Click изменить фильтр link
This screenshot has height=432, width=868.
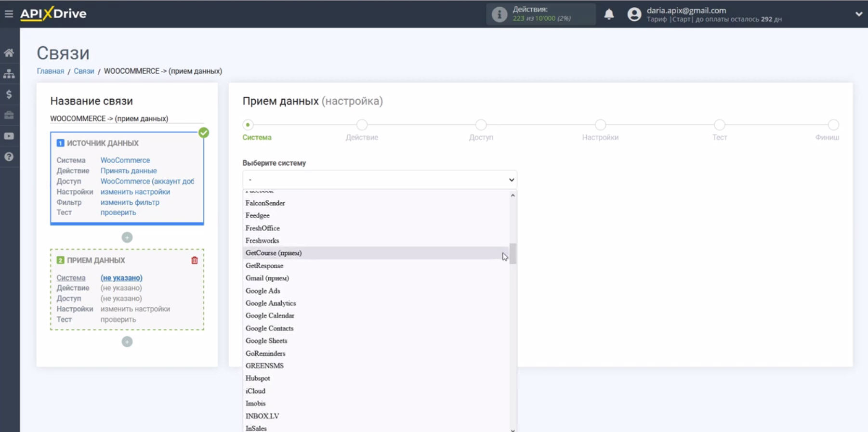[130, 202]
